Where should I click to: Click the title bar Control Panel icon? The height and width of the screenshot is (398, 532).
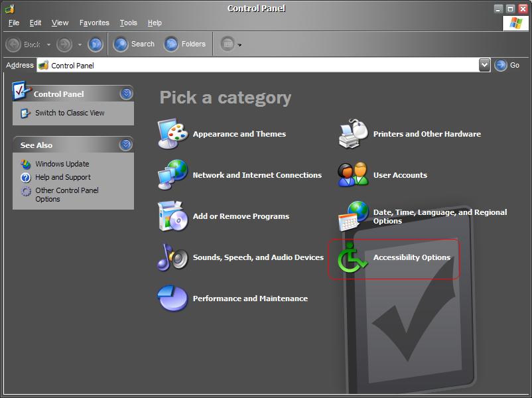[x=9, y=9]
